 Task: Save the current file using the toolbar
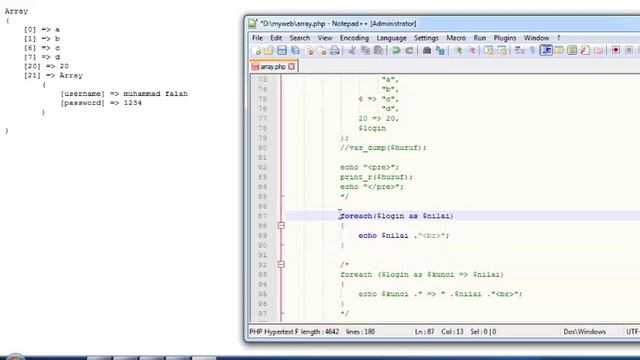coord(282,51)
